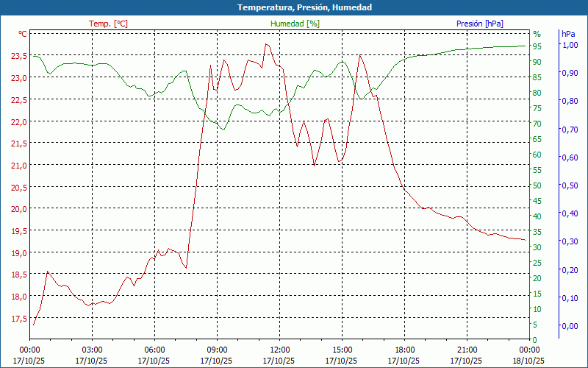
Task: Click the green % unit label on the humidity axis
Action: point(537,34)
